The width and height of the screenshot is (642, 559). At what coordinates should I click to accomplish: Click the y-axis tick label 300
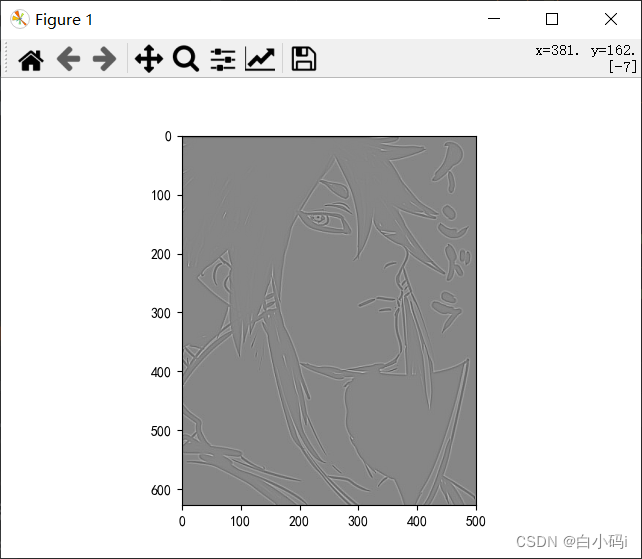tap(161, 313)
